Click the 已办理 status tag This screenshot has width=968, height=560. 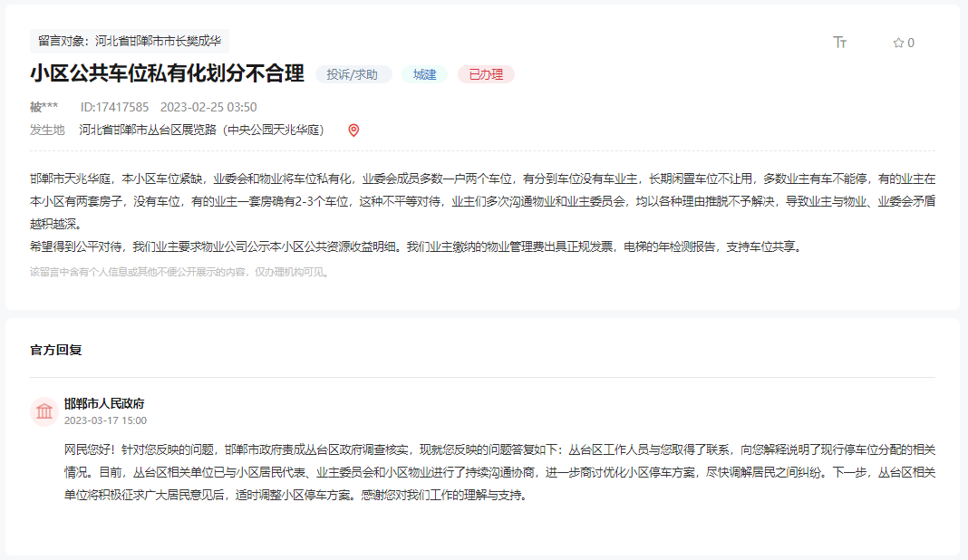[x=486, y=74]
